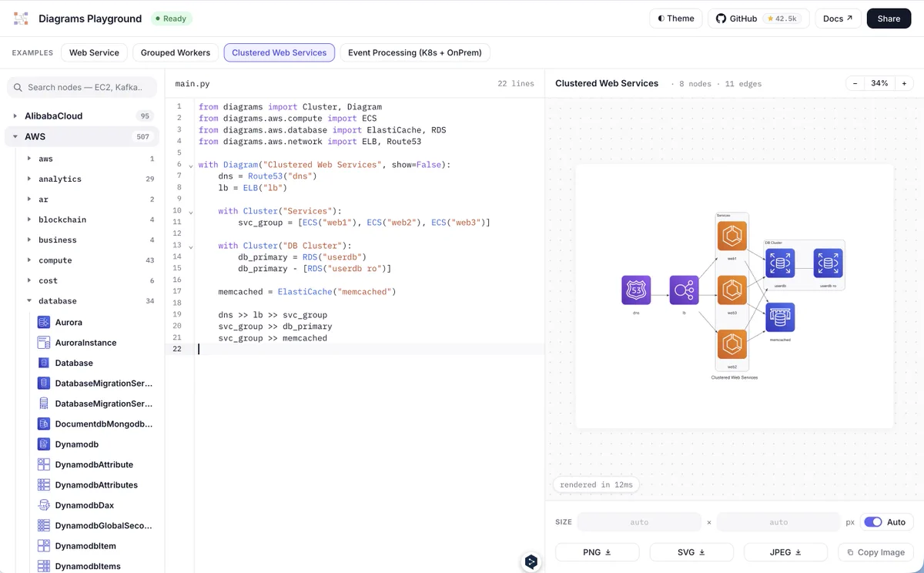Click the AuroraInstance node icon
This screenshot has height=573, width=924.
click(44, 343)
